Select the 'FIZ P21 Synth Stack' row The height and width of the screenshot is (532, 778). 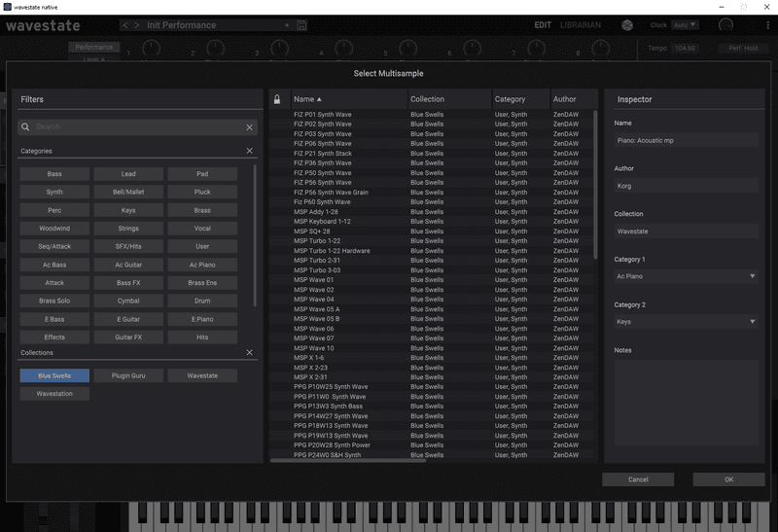click(x=431, y=154)
